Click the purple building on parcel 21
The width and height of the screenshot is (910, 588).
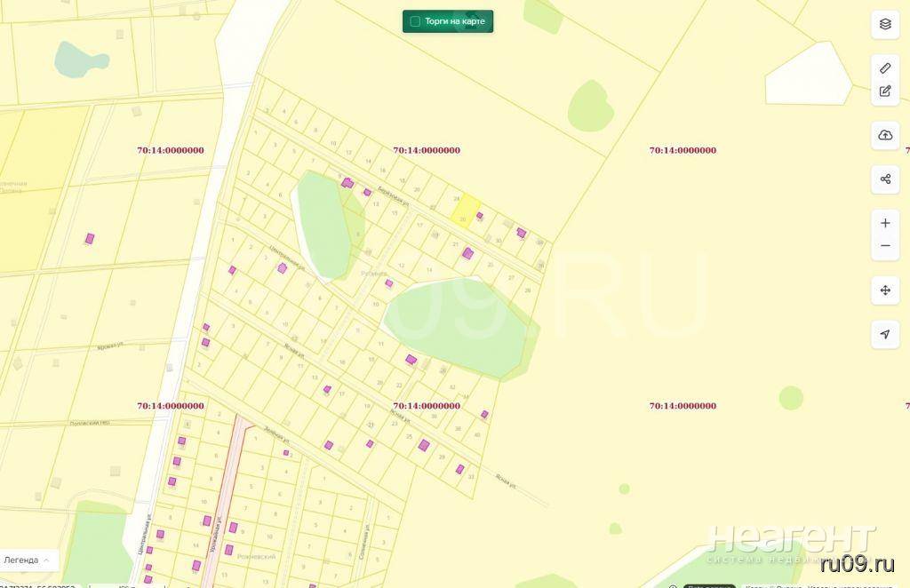point(467,253)
